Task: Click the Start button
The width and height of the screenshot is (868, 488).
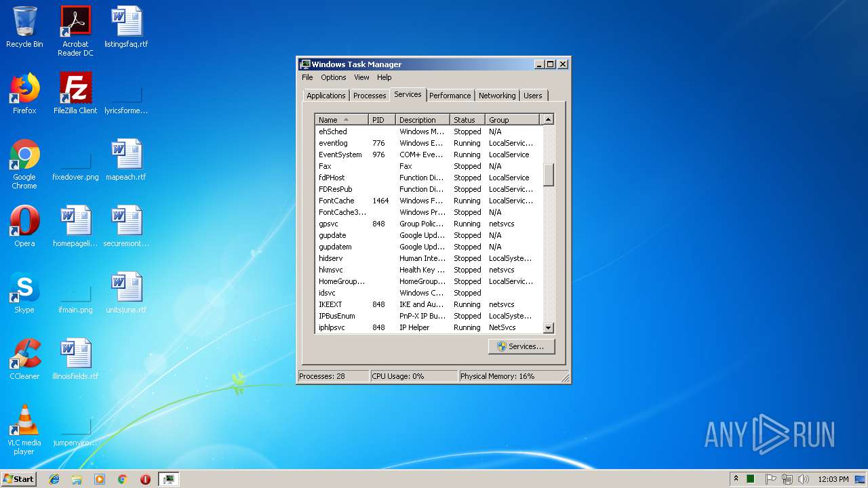Action: (19, 479)
